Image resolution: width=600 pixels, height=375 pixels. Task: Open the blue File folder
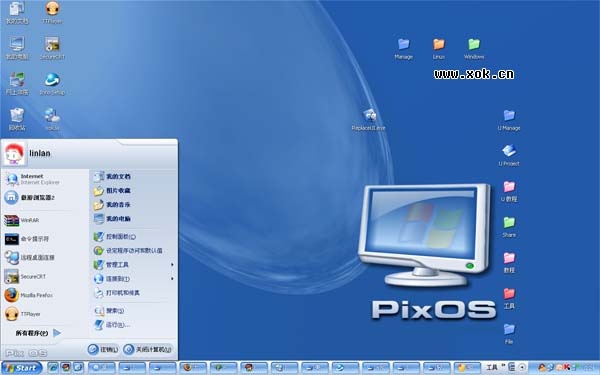[509, 333]
